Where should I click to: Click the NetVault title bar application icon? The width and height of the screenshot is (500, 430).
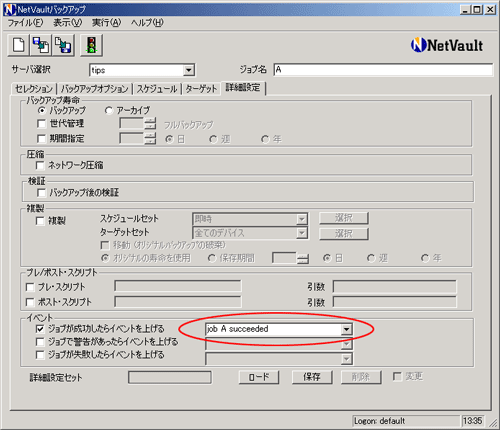click(9, 10)
